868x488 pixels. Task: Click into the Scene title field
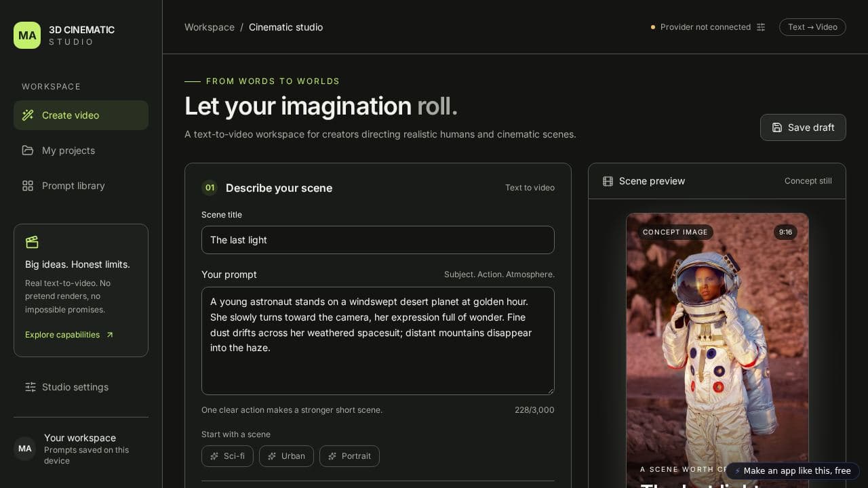point(378,240)
